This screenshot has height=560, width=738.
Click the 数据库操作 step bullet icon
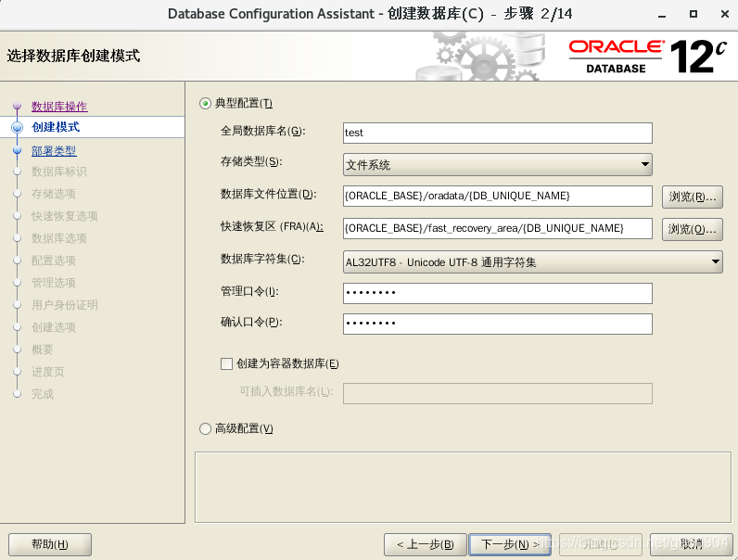pyautogui.click(x=17, y=106)
